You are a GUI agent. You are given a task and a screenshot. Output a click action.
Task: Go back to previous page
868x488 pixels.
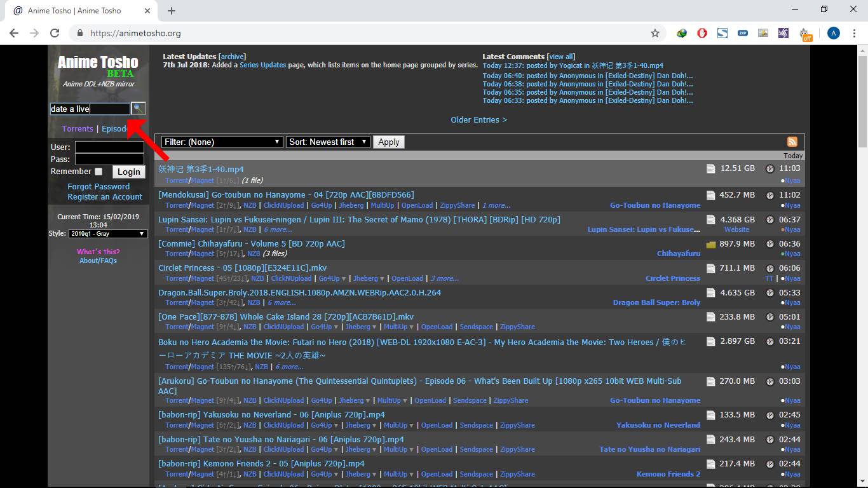tap(14, 33)
